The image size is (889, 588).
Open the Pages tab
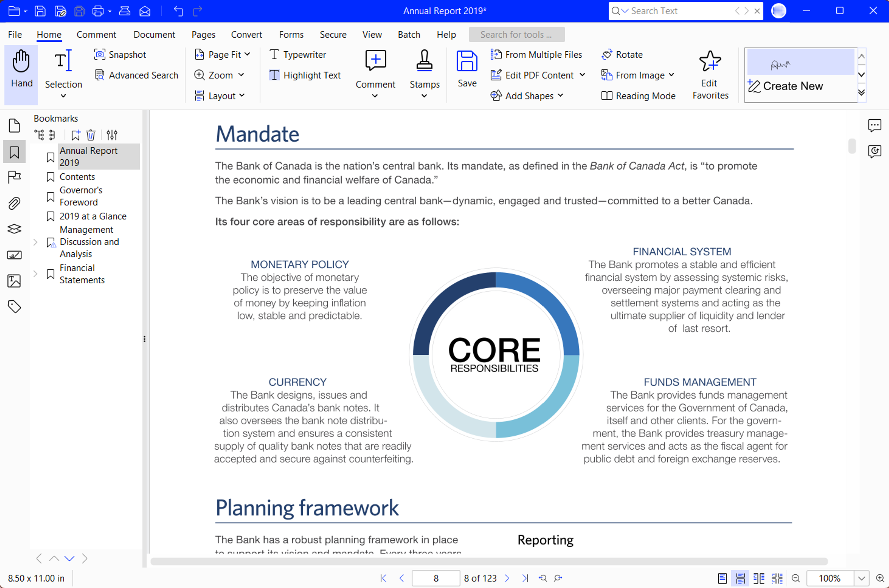pos(203,34)
